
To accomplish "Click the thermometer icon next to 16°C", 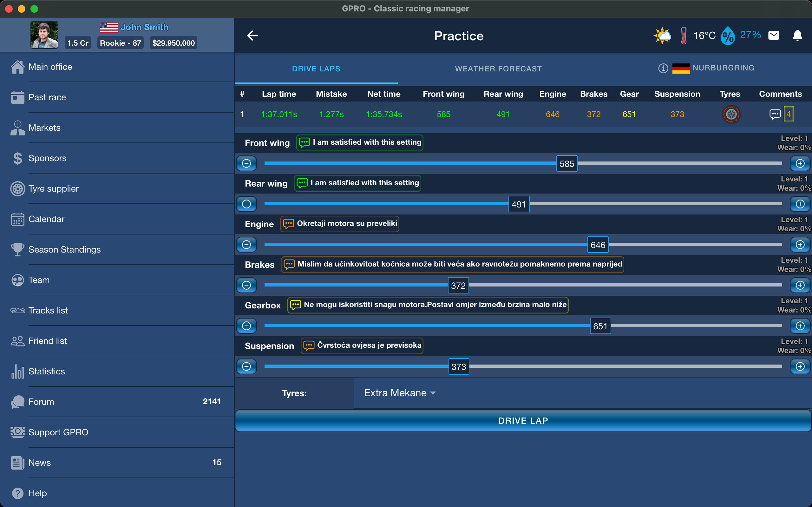I will (684, 35).
